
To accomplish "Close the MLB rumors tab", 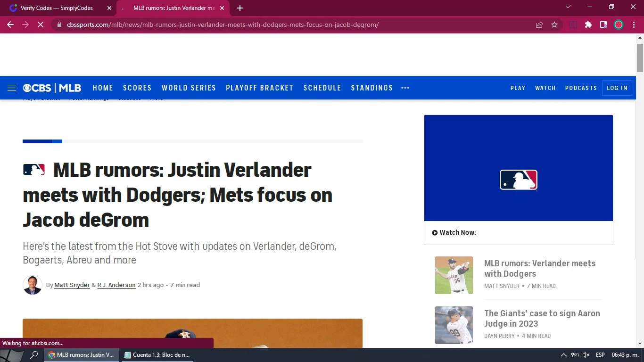I will tap(222, 8).
